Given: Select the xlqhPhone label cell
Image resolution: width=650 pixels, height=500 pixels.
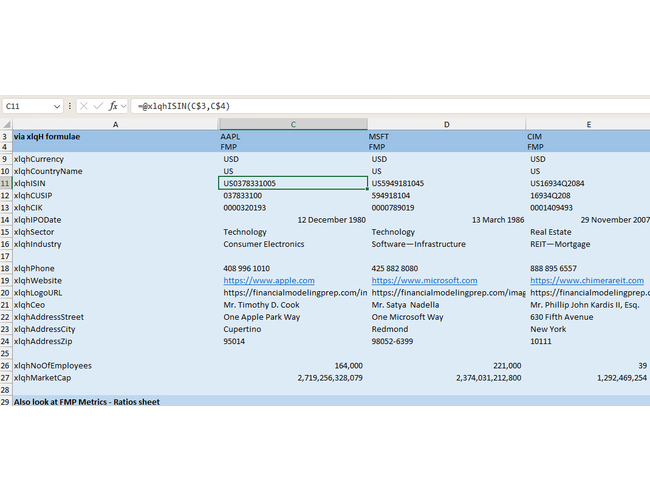Looking at the screenshot, I should point(115,268).
